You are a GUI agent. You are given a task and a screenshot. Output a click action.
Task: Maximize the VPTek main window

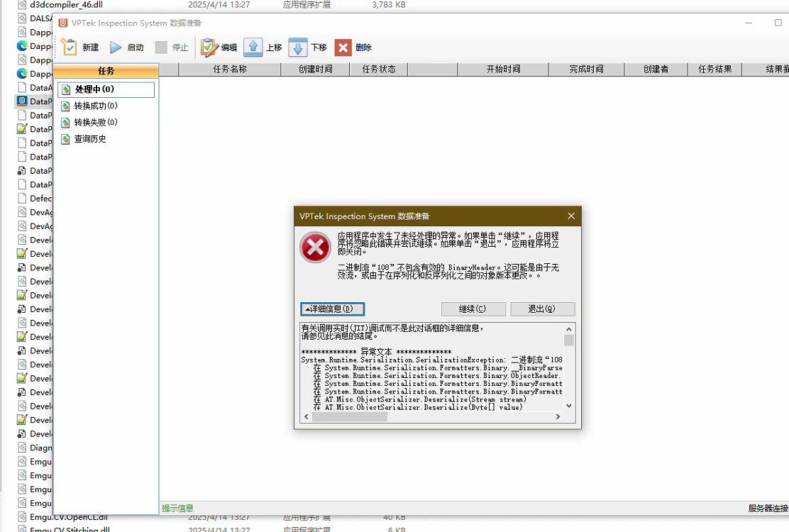click(x=778, y=23)
